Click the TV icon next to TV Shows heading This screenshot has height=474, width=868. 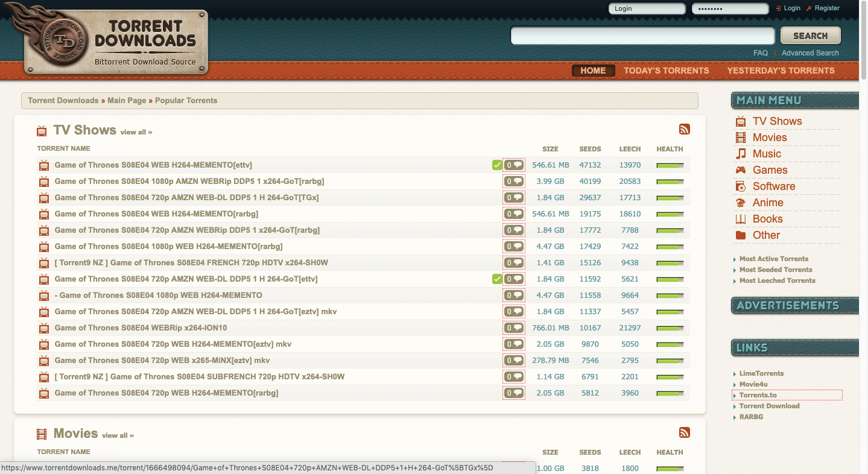tap(42, 131)
